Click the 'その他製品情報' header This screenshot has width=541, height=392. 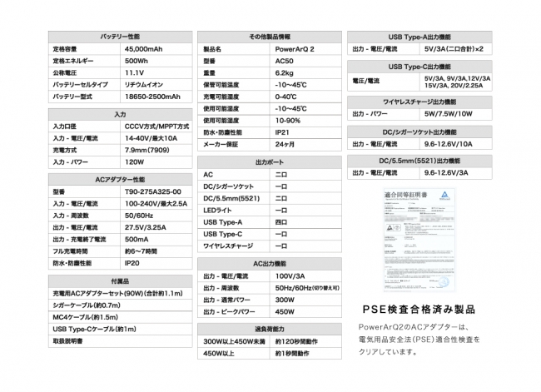pyautogui.click(x=270, y=37)
